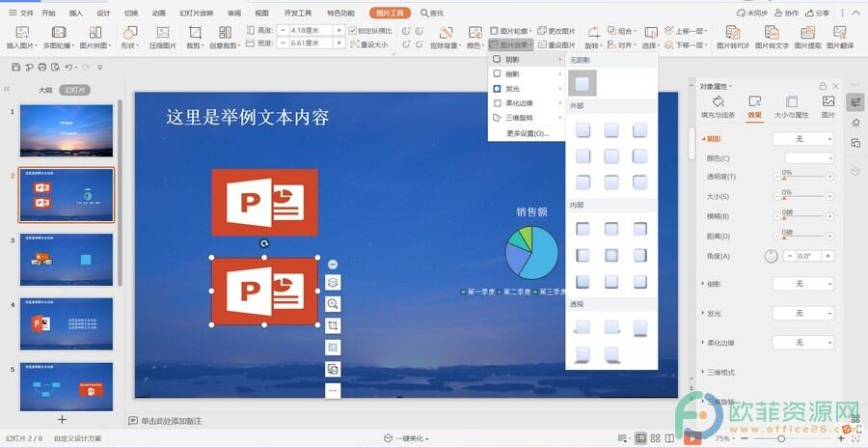This screenshot has width=868, height=448.
Task: Open the Insert (插入) ribbon tab
Action: (76, 13)
